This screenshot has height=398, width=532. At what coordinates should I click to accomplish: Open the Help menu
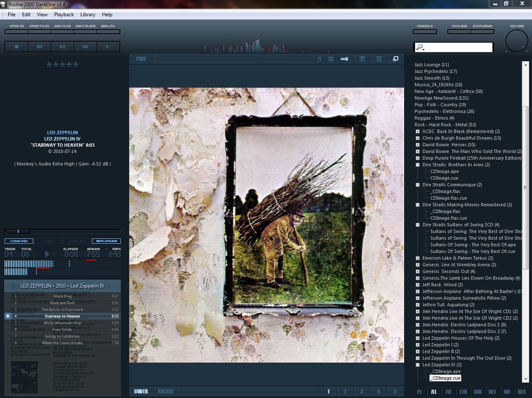(107, 15)
